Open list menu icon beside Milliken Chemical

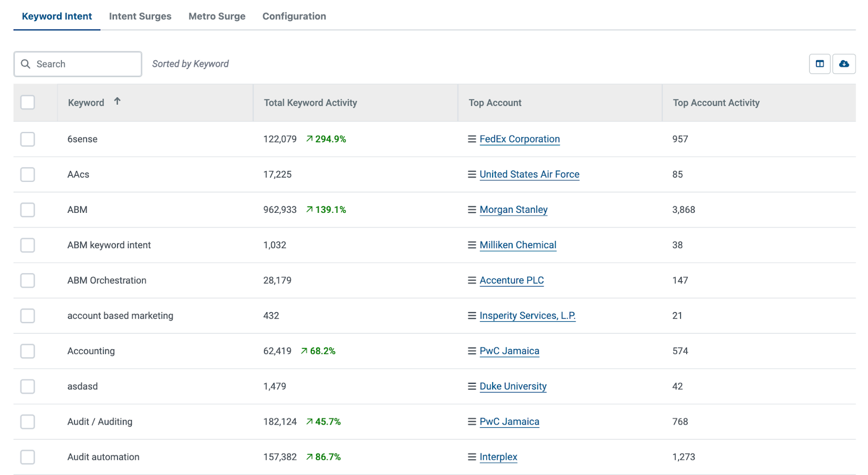(x=472, y=245)
